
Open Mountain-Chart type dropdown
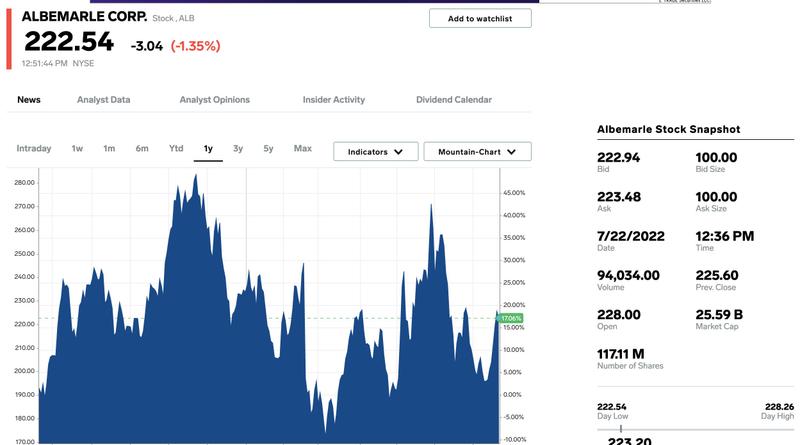point(478,152)
